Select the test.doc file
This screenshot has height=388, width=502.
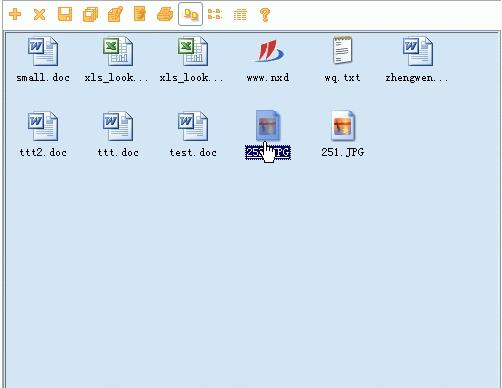[x=193, y=135]
